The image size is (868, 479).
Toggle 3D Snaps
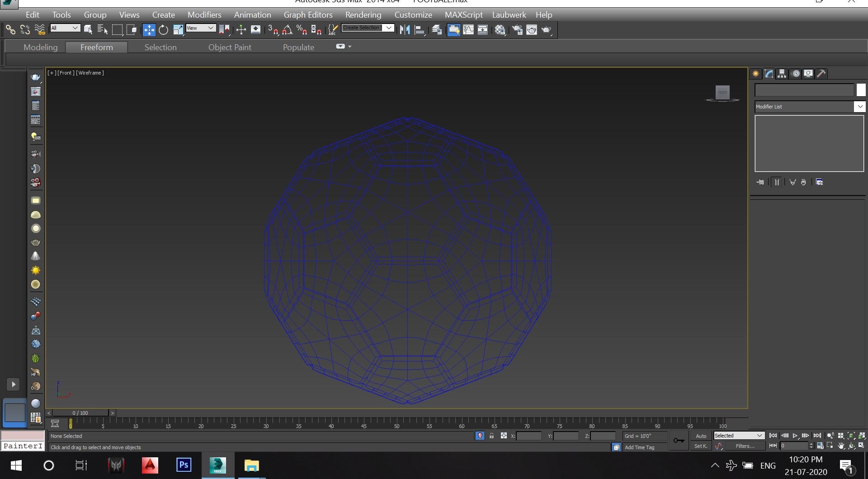coord(273,30)
